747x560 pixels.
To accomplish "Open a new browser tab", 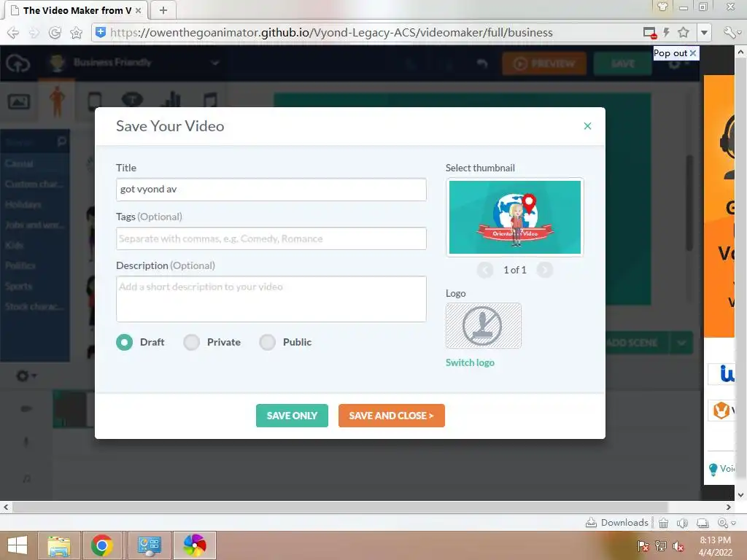I will tap(163, 10).
